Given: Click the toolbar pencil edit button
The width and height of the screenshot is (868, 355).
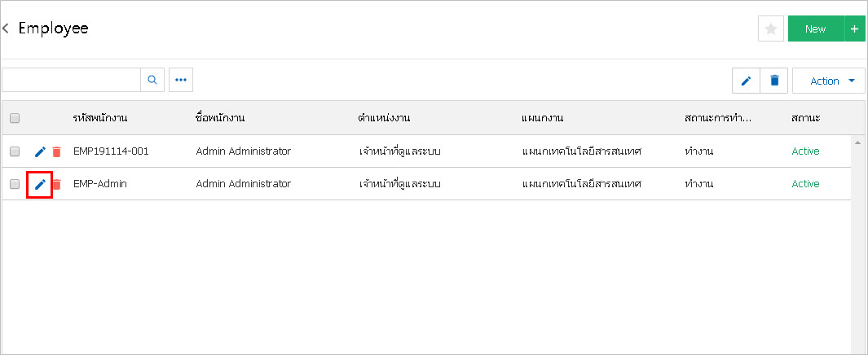Looking at the screenshot, I should [x=747, y=81].
